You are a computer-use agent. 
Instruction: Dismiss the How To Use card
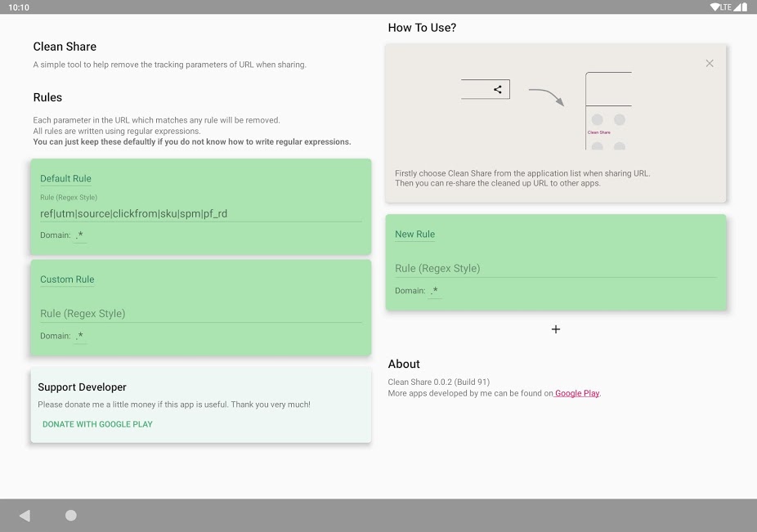710,63
